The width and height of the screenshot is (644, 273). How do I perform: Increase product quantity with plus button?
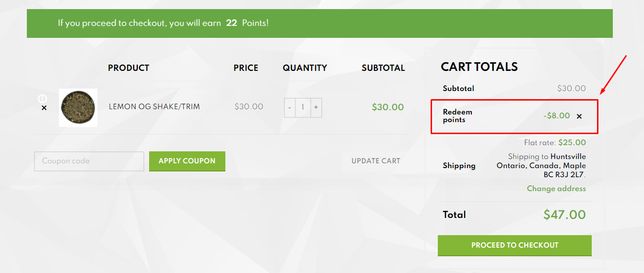click(316, 107)
